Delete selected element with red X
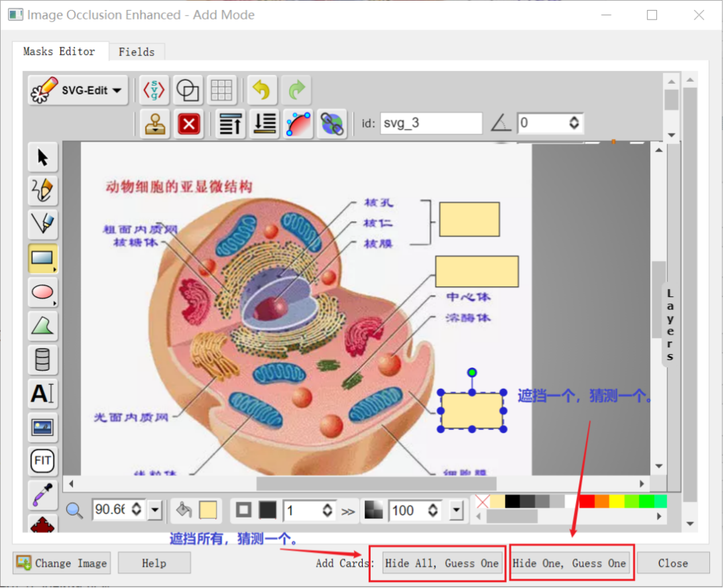Image resolution: width=724 pixels, height=588 pixels. [189, 124]
